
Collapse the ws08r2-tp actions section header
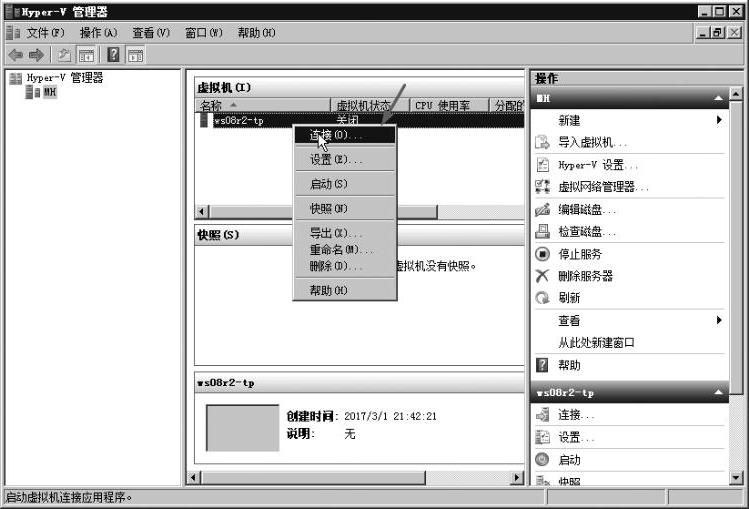(x=629, y=392)
